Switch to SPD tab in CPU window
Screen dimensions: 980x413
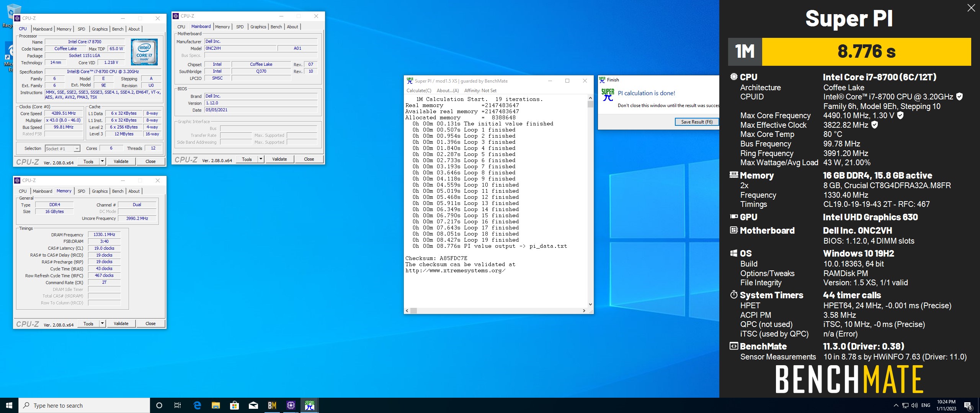pos(82,29)
